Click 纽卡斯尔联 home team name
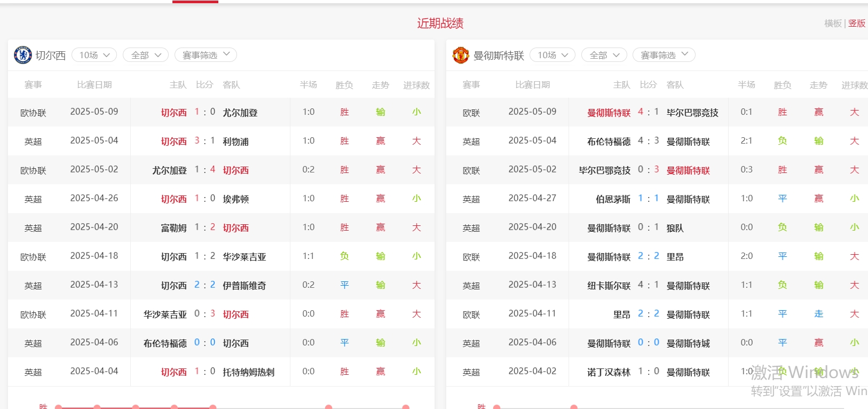The width and height of the screenshot is (868, 409). click(609, 286)
